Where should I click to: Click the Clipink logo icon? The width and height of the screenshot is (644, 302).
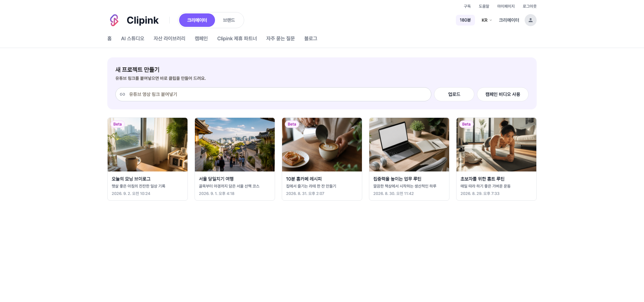click(114, 20)
